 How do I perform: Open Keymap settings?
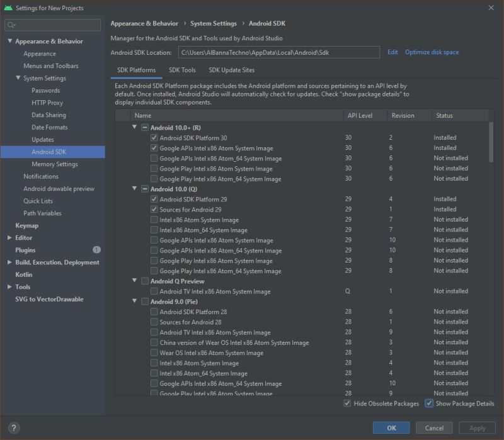tap(26, 225)
